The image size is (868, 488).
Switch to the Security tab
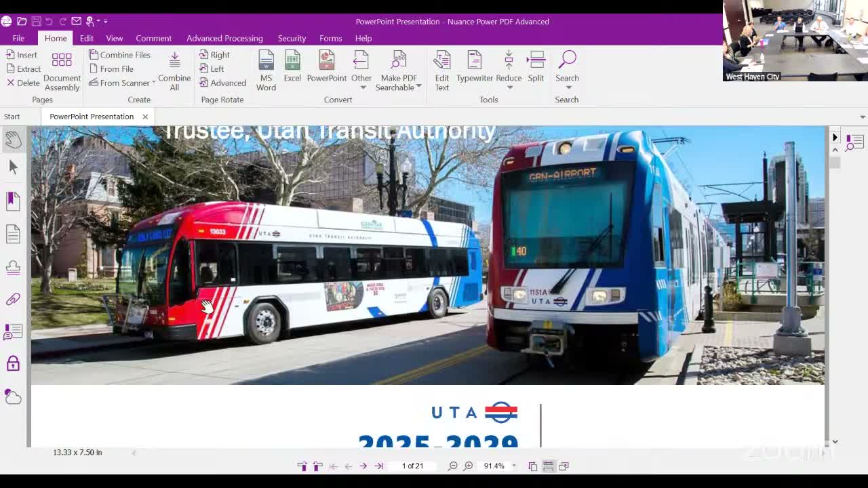(x=292, y=39)
